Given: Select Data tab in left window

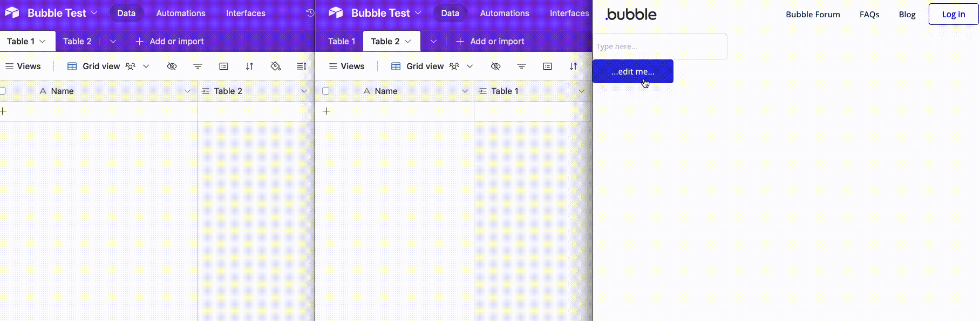Looking at the screenshot, I should click(126, 13).
